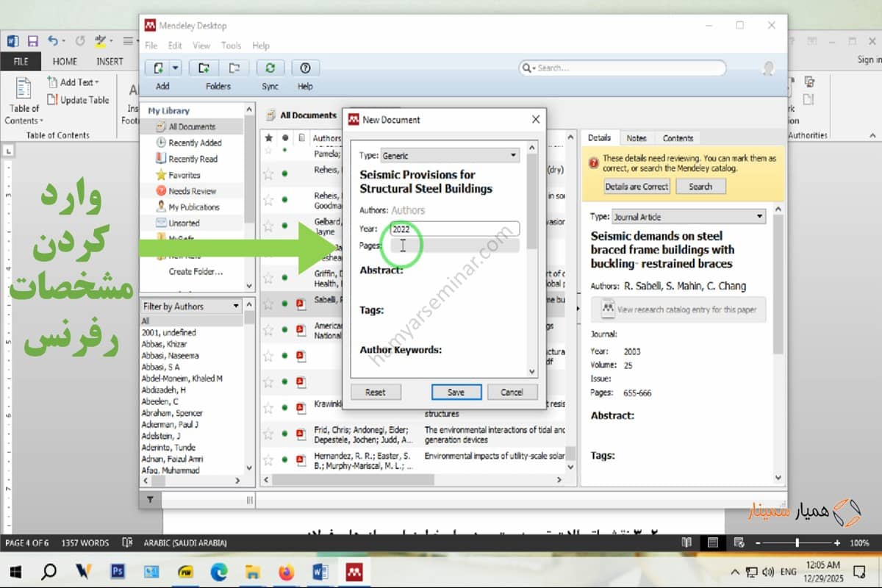Open Mendeley View menu
This screenshot has height=588, width=882.
[x=201, y=46]
